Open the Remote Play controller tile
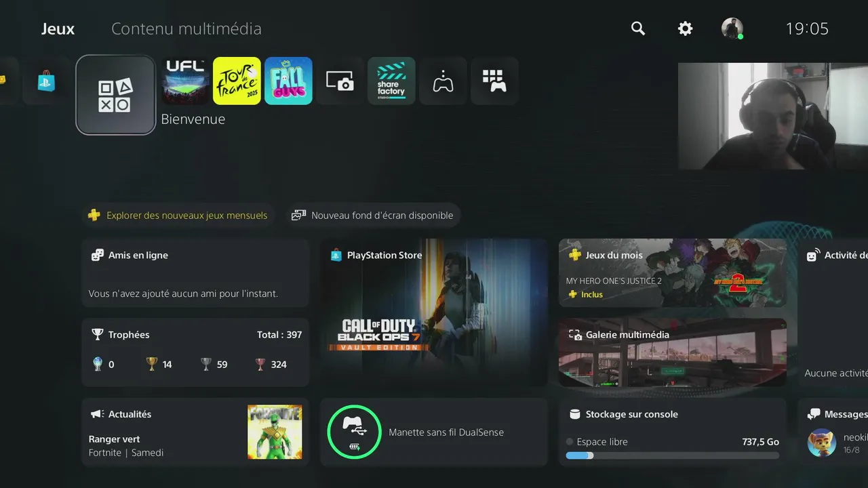Image resolution: width=868 pixels, height=488 pixels. 443,81
